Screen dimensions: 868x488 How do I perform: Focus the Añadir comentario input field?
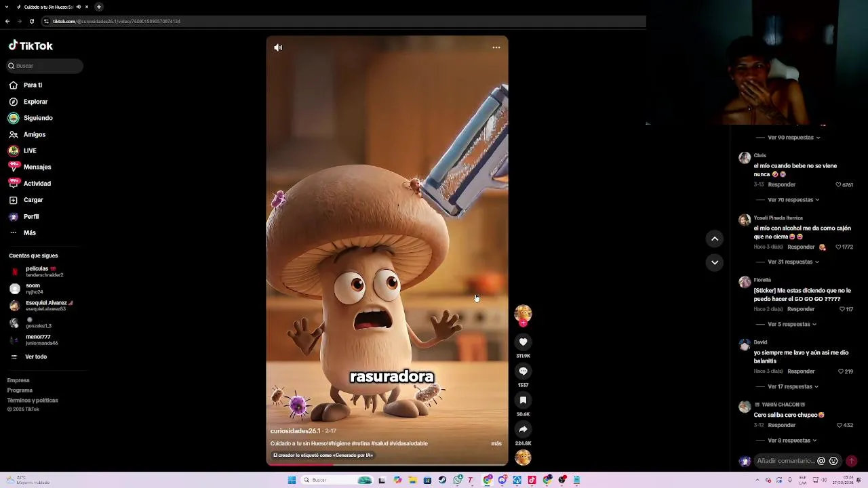click(786, 461)
